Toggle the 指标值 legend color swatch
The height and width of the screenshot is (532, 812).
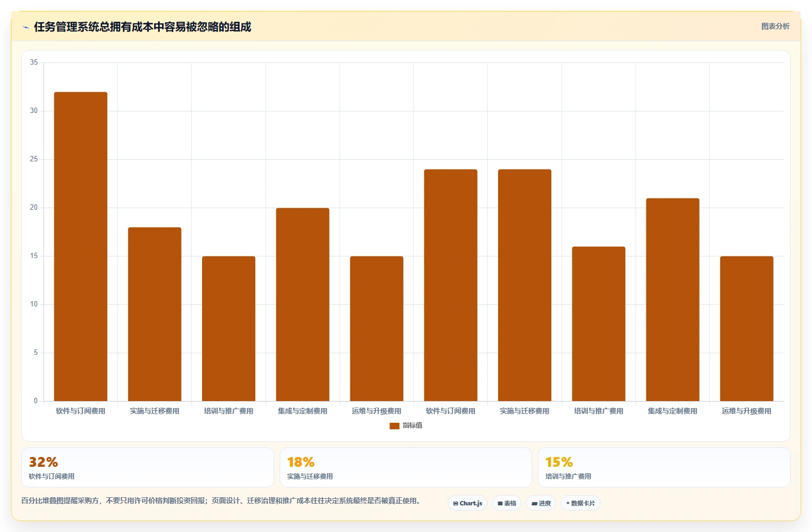tap(394, 425)
